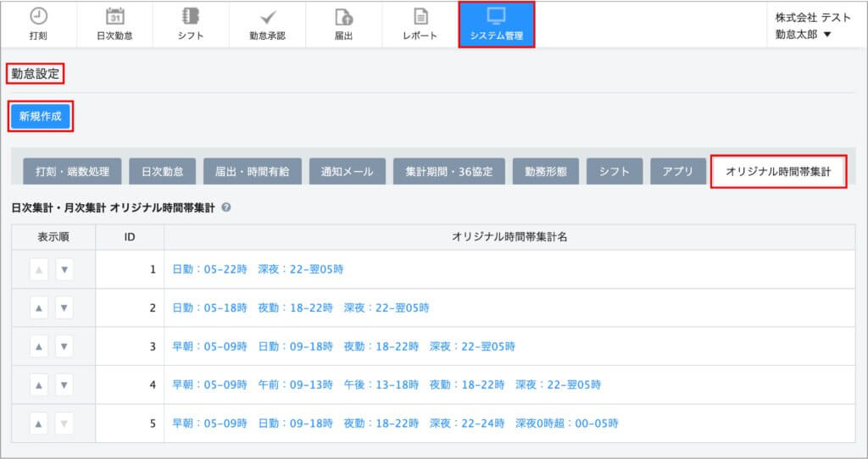This screenshot has width=868, height=459.
Task: Select the 勤務形態 tab
Action: [x=545, y=171]
